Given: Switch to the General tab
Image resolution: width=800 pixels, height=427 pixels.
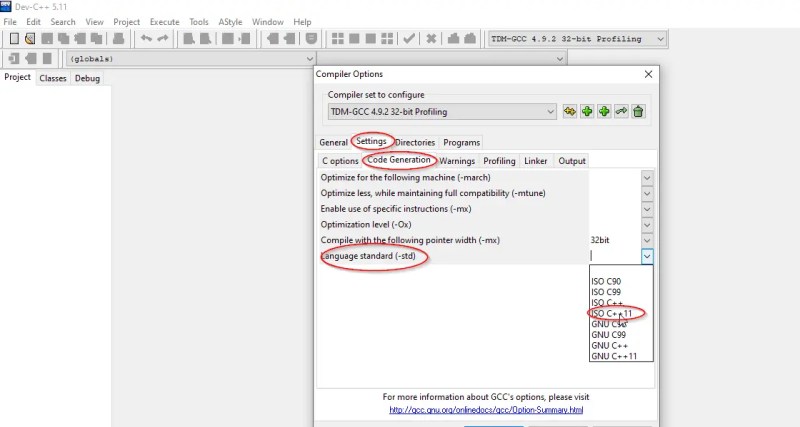Looking at the screenshot, I should tap(333, 142).
